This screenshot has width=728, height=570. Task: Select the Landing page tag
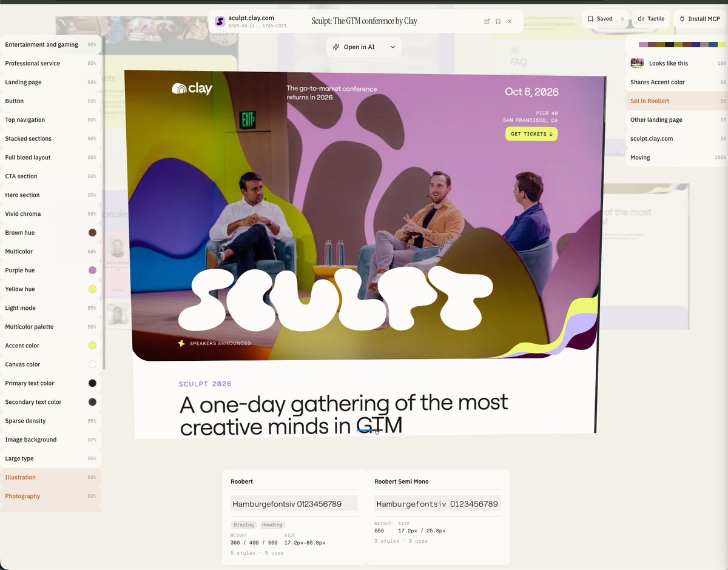pyautogui.click(x=50, y=82)
